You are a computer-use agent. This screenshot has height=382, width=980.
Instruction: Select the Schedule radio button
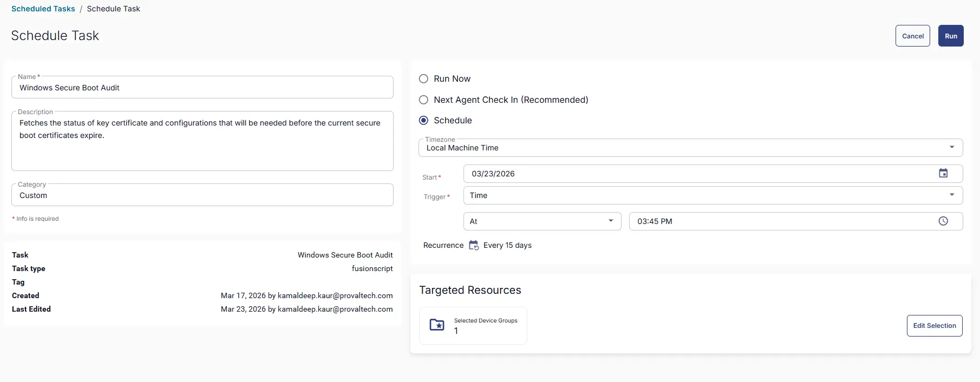[x=424, y=121]
